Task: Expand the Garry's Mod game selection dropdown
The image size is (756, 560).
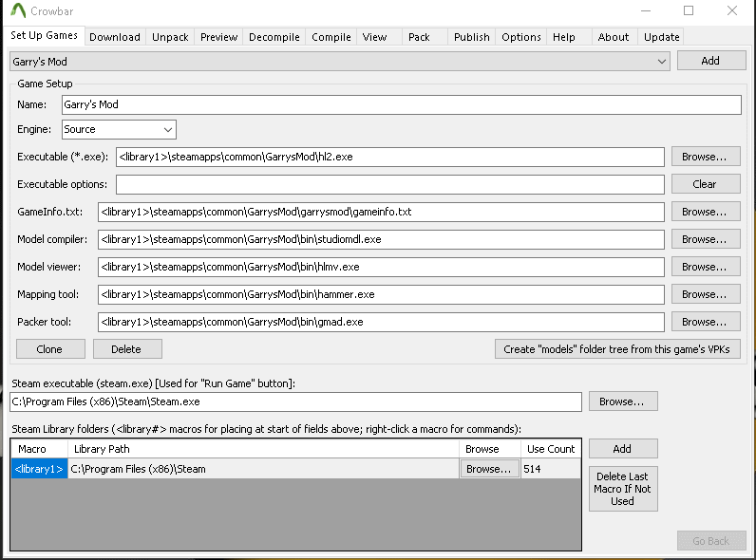Action: click(340, 61)
